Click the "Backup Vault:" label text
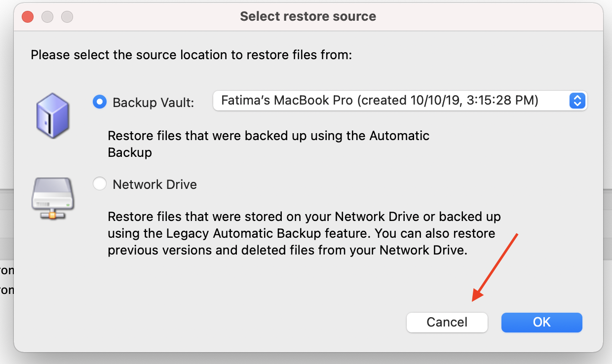Viewport: 612px width, 364px height. [153, 102]
